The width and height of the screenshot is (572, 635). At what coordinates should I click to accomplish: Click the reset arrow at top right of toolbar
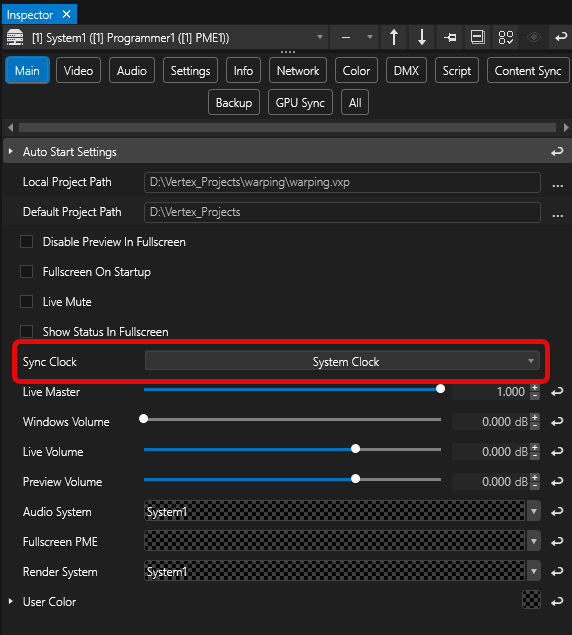coord(561,38)
